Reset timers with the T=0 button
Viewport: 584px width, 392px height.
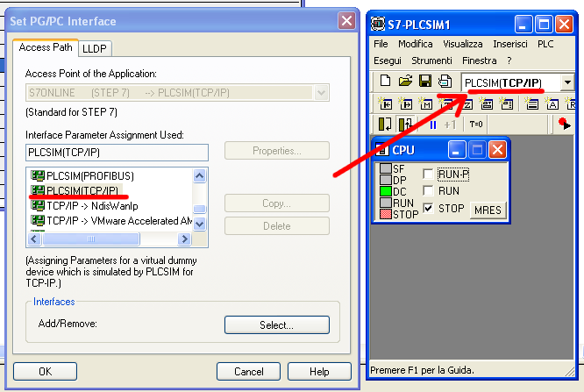[476, 124]
